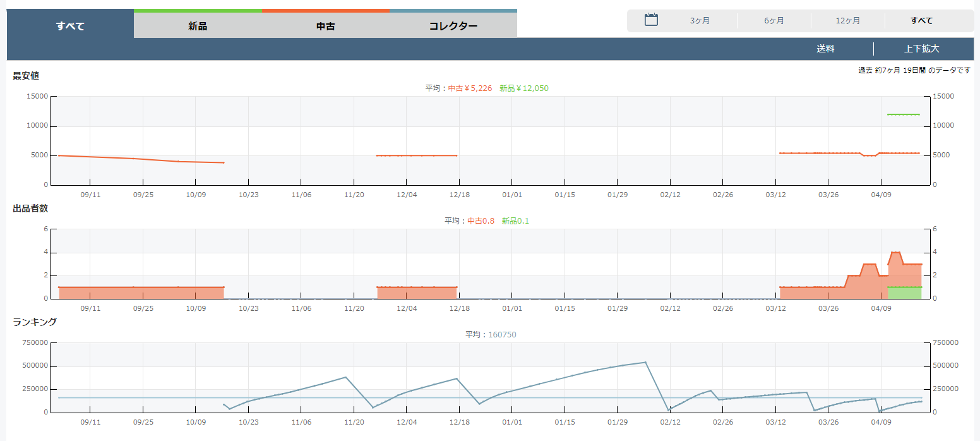This screenshot has height=441, width=980.
Task: Click the green 新品 area in 出品者数 chart
Action: (905, 293)
